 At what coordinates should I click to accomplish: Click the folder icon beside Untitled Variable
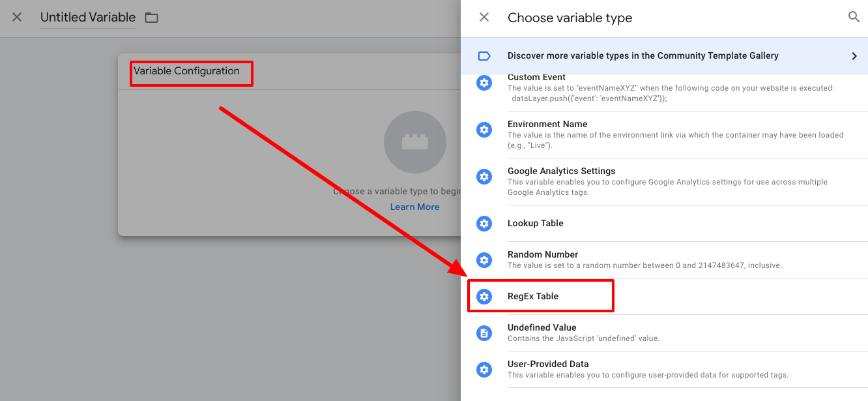(151, 18)
